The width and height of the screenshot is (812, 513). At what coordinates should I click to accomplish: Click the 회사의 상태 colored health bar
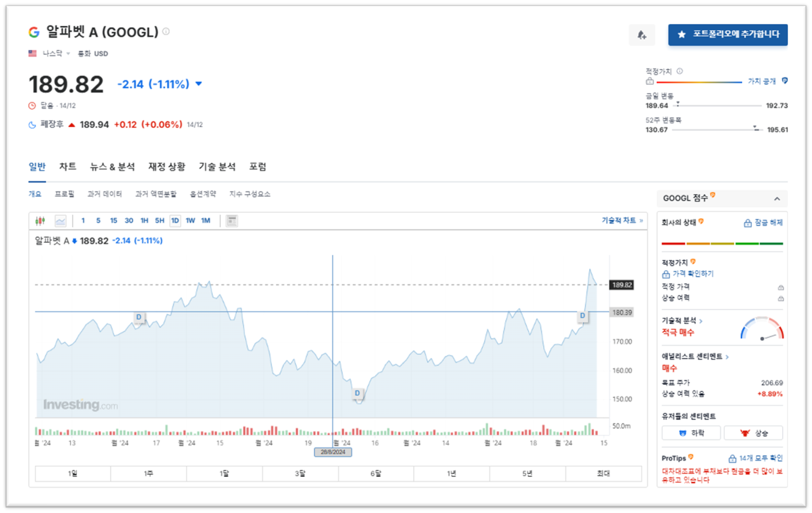[722, 243]
